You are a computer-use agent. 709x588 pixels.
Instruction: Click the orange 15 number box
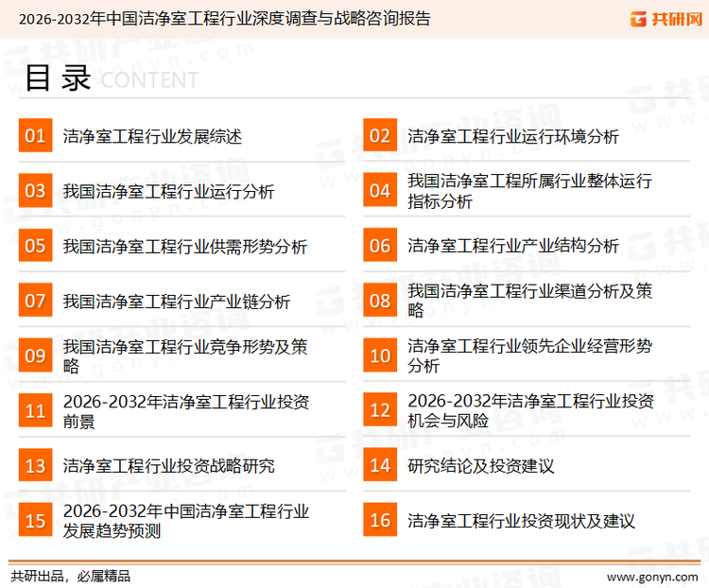pyautogui.click(x=35, y=520)
